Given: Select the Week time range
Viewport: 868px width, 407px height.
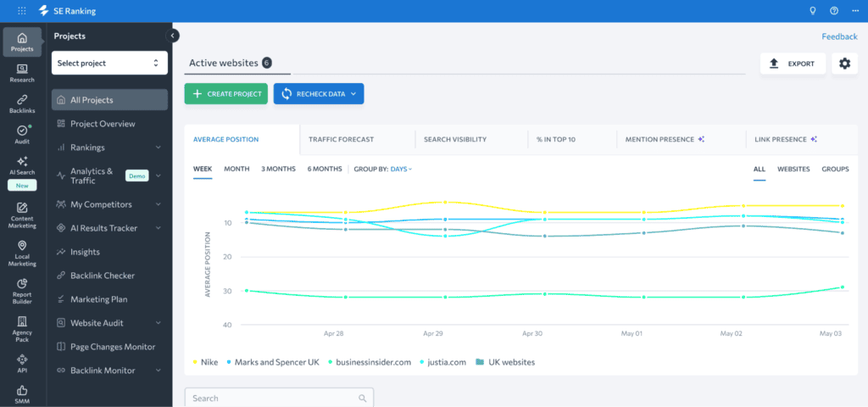Looking at the screenshot, I should (203, 169).
